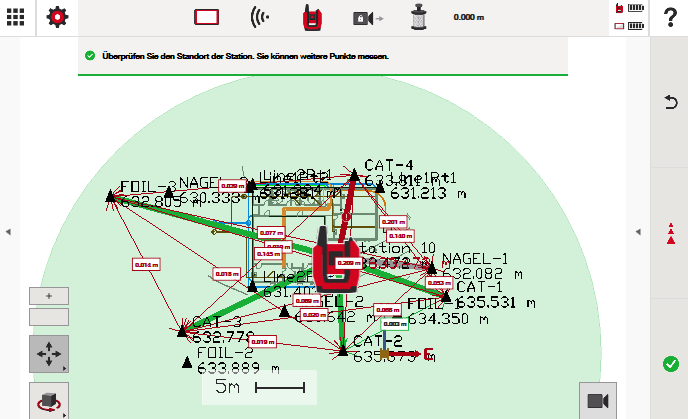The width and height of the screenshot is (688, 419).
Task: Click the red controller device icon
Action: click(x=312, y=17)
